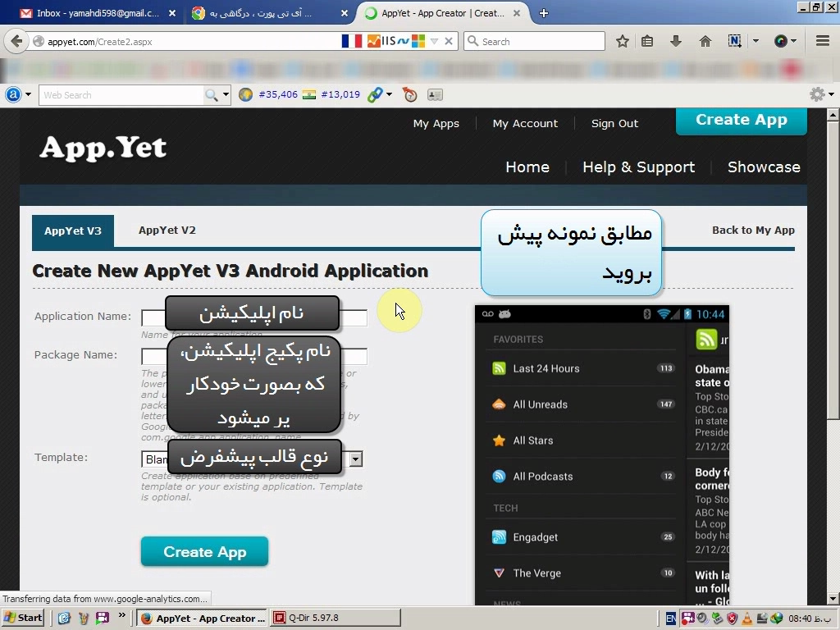The image size is (840, 630).
Task: Bookmark this page with the star icon
Action: (x=622, y=41)
